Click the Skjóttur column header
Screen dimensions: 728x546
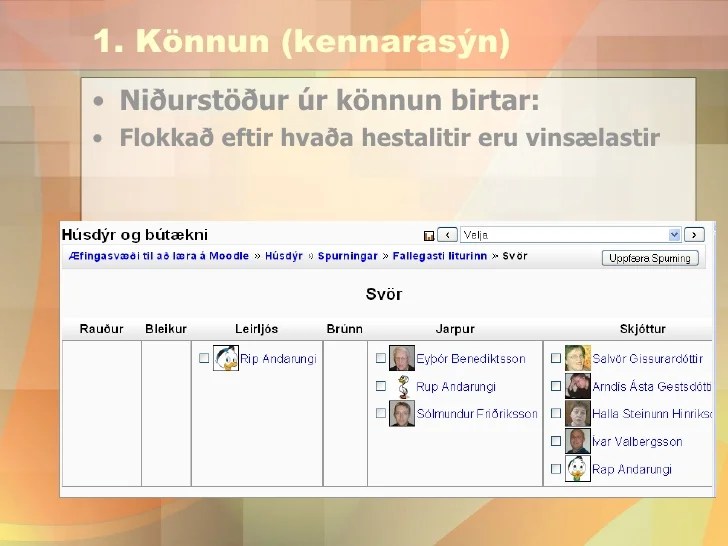click(643, 329)
